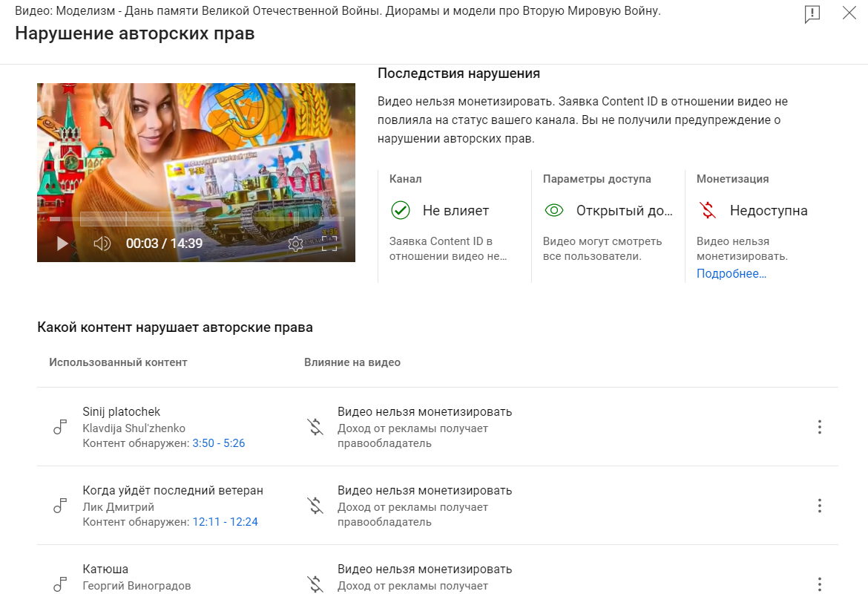Open options menu for Катюша claim
Viewport: 868px width, 594px height.
(x=820, y=584)
